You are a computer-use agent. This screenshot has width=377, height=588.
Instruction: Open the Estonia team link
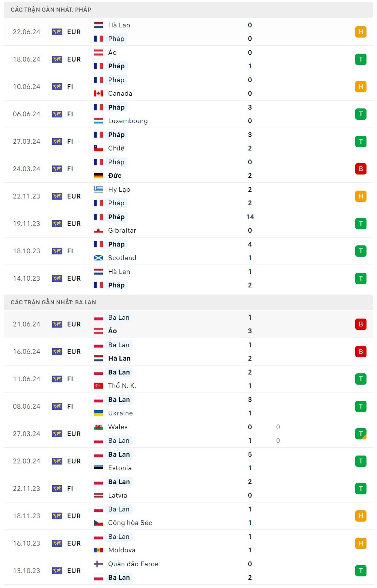point(120,468)
